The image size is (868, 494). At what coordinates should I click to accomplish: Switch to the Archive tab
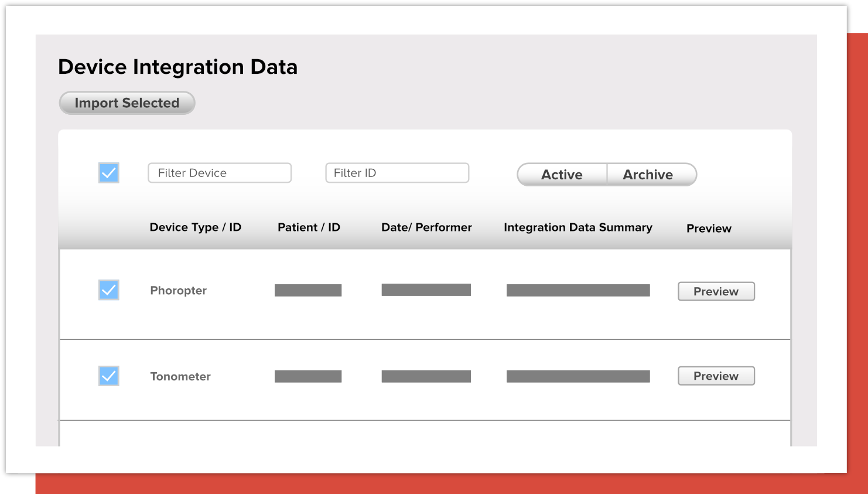pos(647,174)
